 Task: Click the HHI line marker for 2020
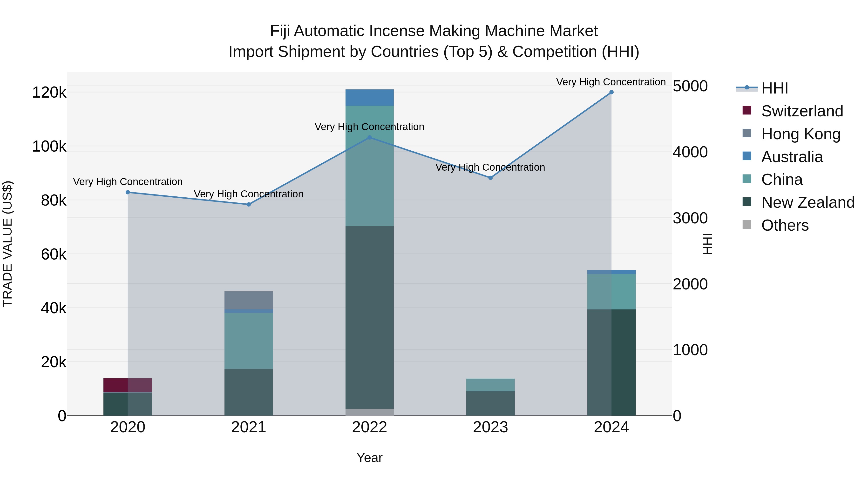pyautogui.click(x=128, y=192)
